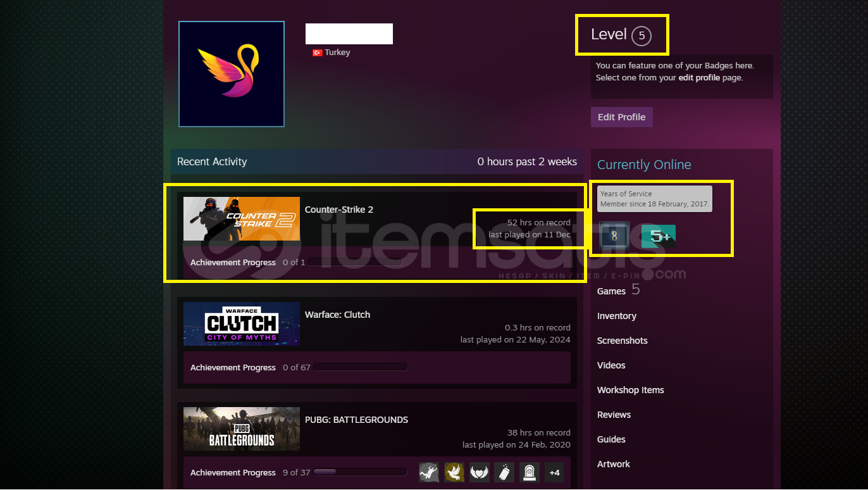The width and height of the screenshot is (868, 490).
Task: Click the 'Turkey' country label
Action: 337,53
